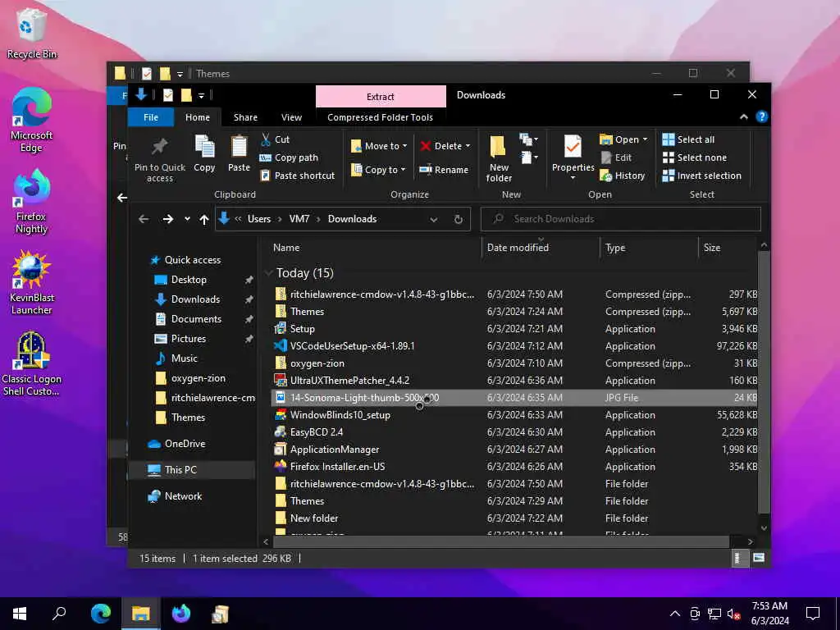Click Select none in the ribbon
840x630 pixels.
695,157
